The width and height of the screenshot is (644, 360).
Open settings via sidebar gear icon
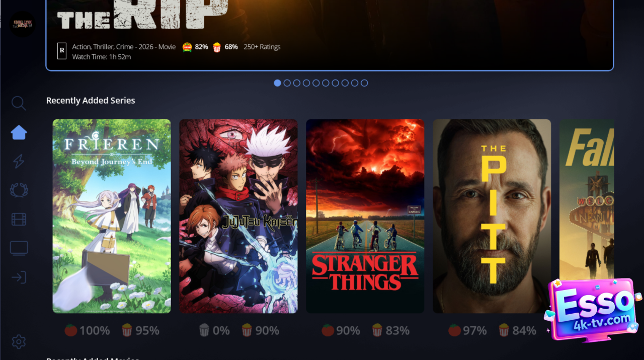click(x=19, y=342)
